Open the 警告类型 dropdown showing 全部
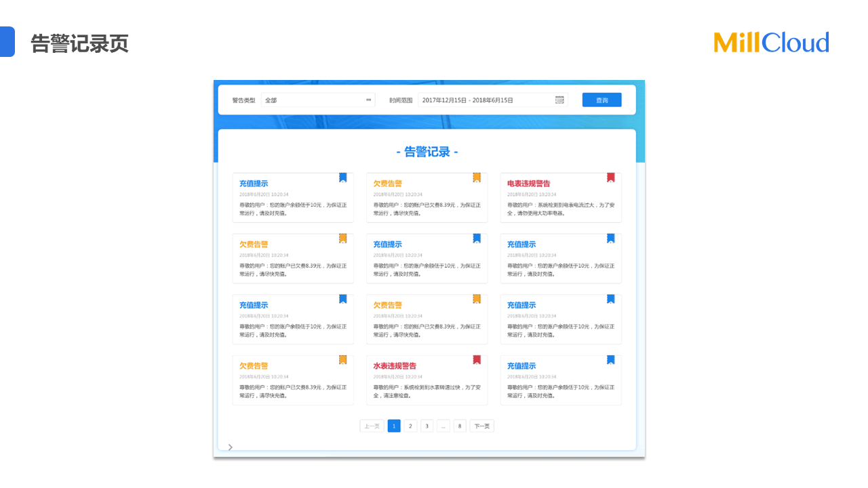Image resolution: width=868 pixels, height=488 pixels. click(x=318, y=100)
